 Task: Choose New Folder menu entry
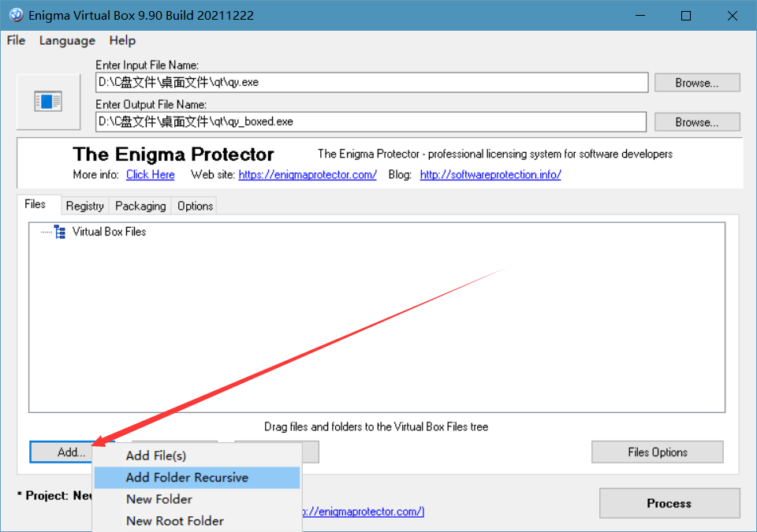click(197, 499)
